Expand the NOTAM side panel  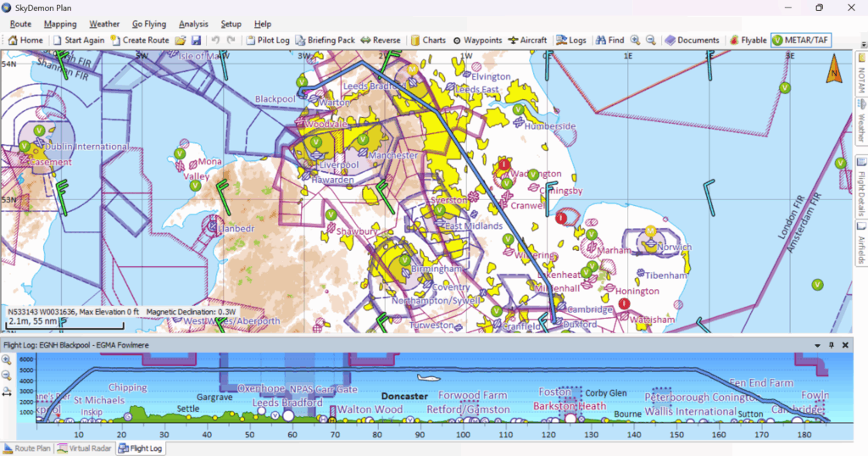click(x=862, y=74)
